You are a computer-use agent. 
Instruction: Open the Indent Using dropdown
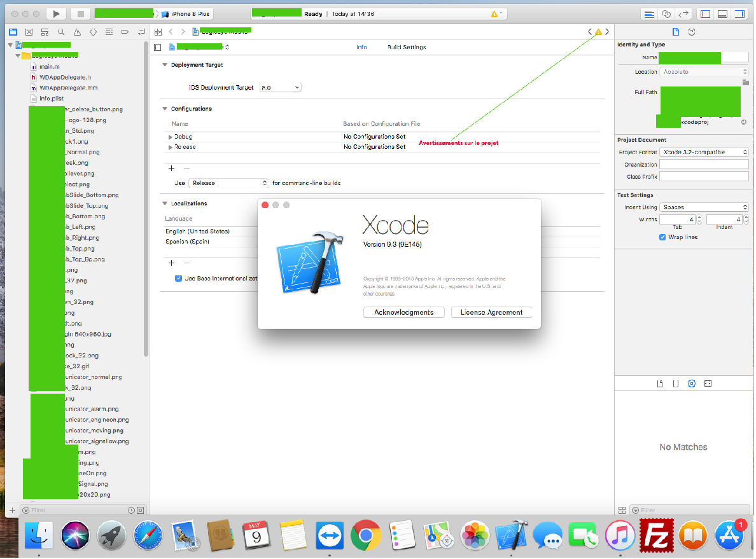(x=704, y=207)
